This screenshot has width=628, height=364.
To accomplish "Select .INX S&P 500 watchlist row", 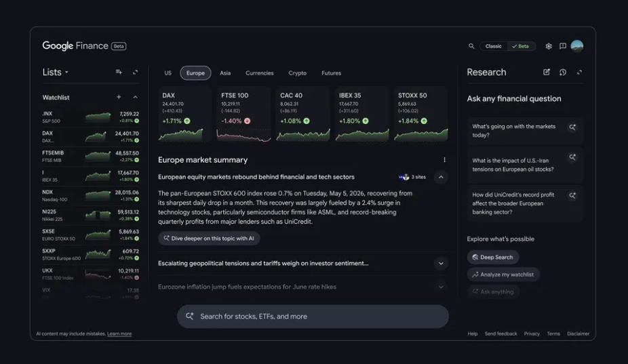I will 90,117.
